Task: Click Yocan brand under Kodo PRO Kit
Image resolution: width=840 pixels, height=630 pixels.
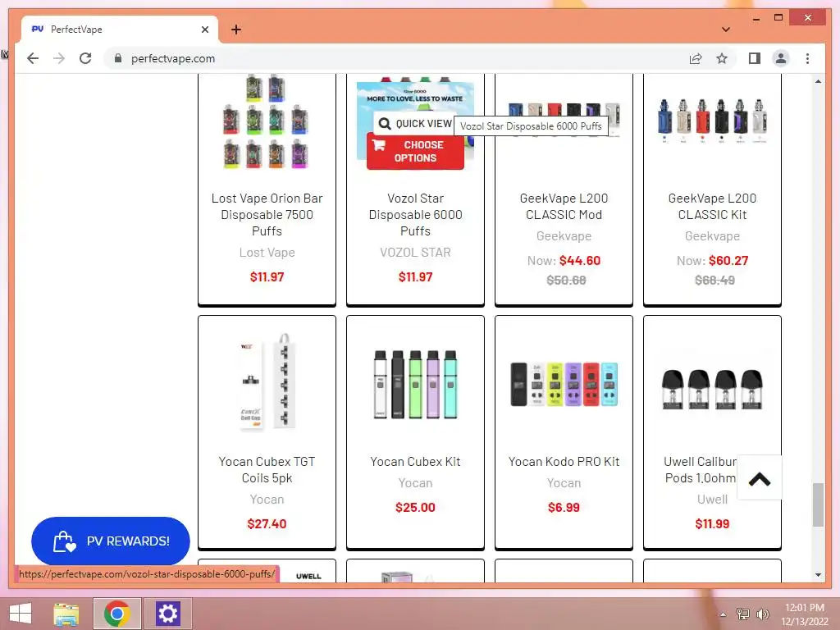Action: [564, 482]
